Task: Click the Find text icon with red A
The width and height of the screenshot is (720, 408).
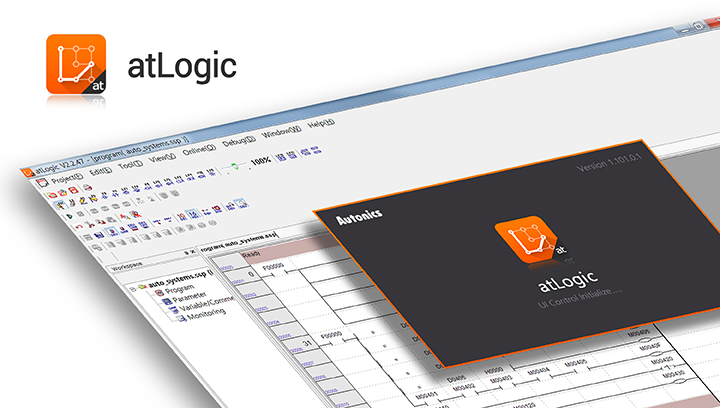Action: [x=125, y=216]
